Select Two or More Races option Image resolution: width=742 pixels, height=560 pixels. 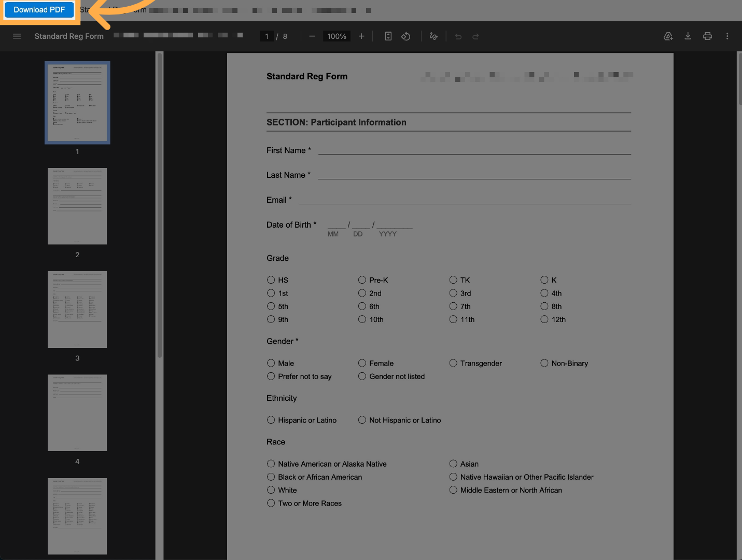coord(271,503)
